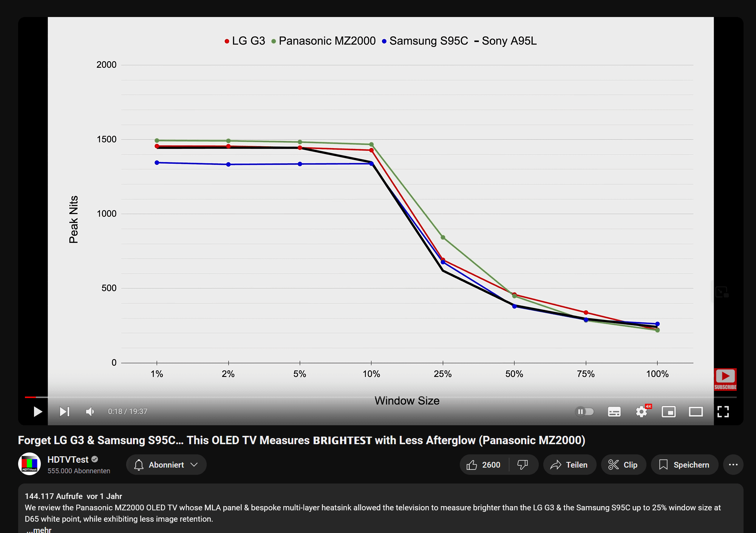The image size is (756, 533).
Task: Click the Window Size axis title
Action: pos(407,401)
